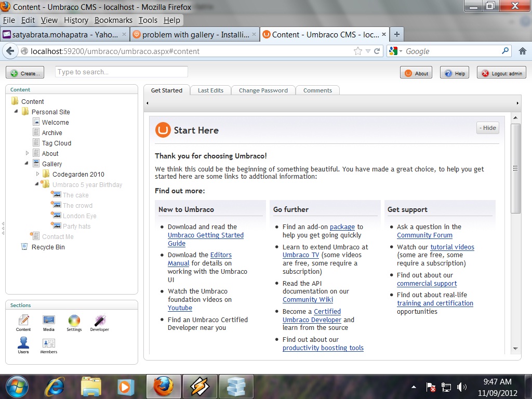
Task: Click the volume speaker icon in system tray
Action: (x=461, y=387)
